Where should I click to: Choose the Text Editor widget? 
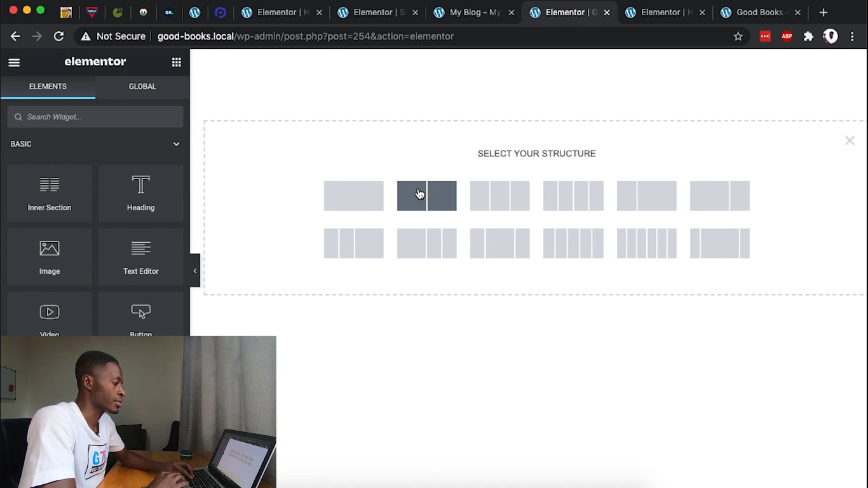pyautogui.click(x=141, y=257)
